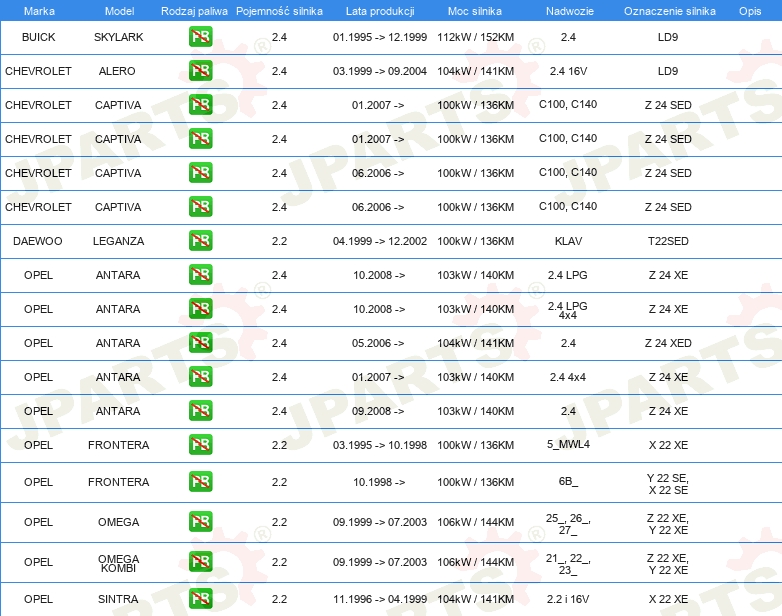Viewport: 782px width, 616px height.
Task: Click the Nadwozie column header
Action: (x=570, y=11)
